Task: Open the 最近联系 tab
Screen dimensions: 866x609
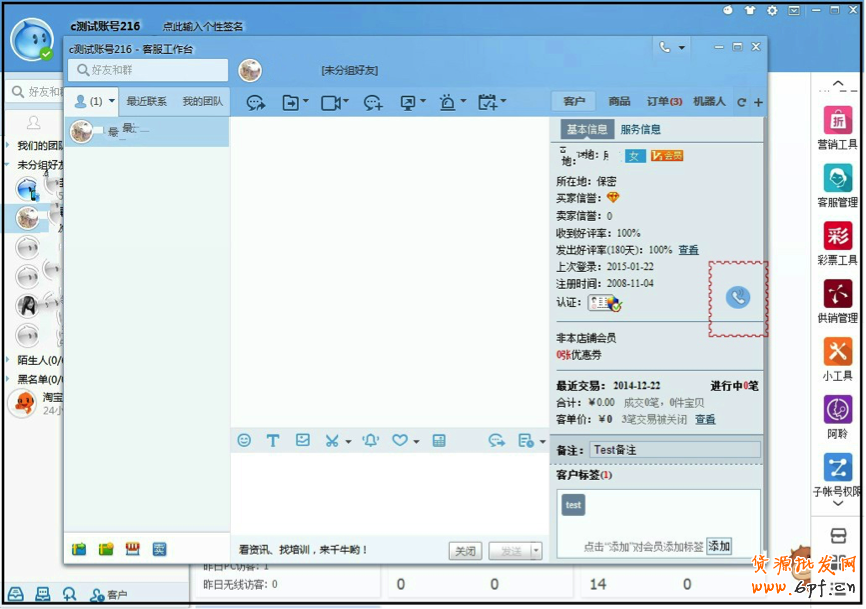Action: [146, 101]
